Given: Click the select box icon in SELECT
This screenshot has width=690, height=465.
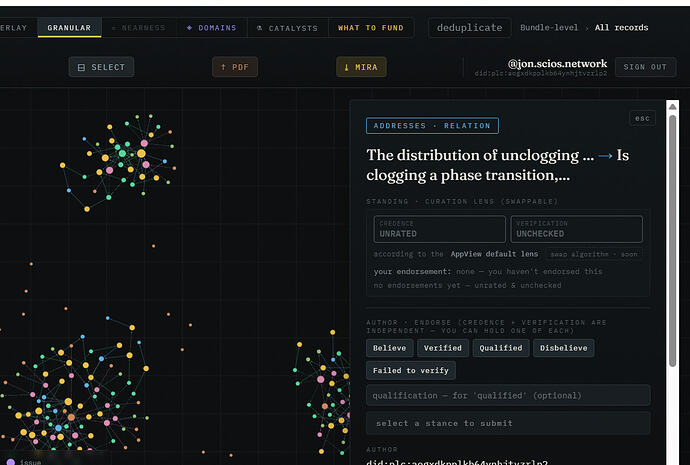Looking at the screenshot, I should 81,67.
